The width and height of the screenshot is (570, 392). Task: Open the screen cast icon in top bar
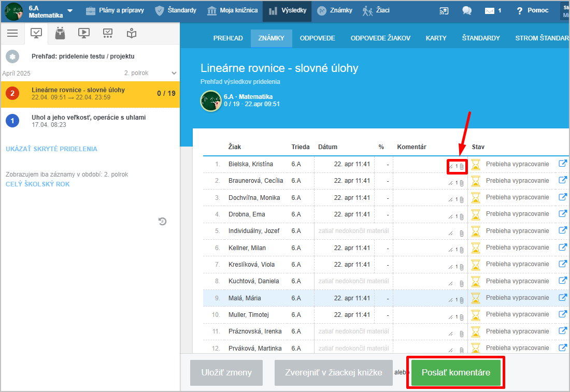coord(444,11)
